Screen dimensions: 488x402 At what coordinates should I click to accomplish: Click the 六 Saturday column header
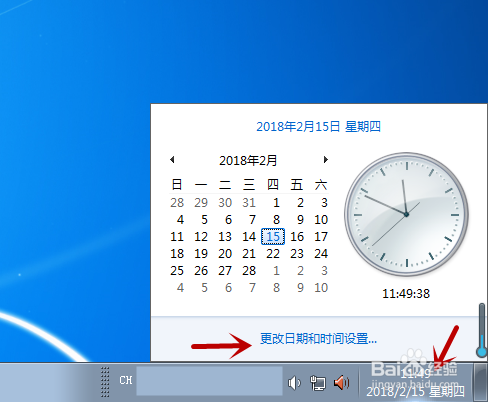(x=321, y=184)
